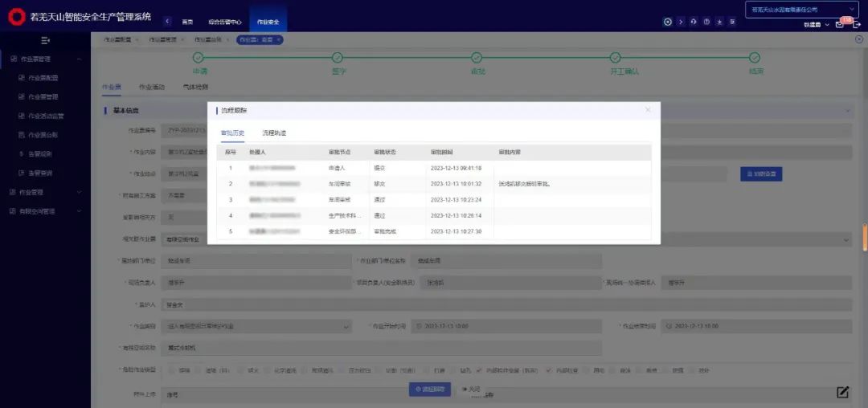Screen dimensions: 868x408
Task: Click the star favorite icon in header
Action: [719, 22]
